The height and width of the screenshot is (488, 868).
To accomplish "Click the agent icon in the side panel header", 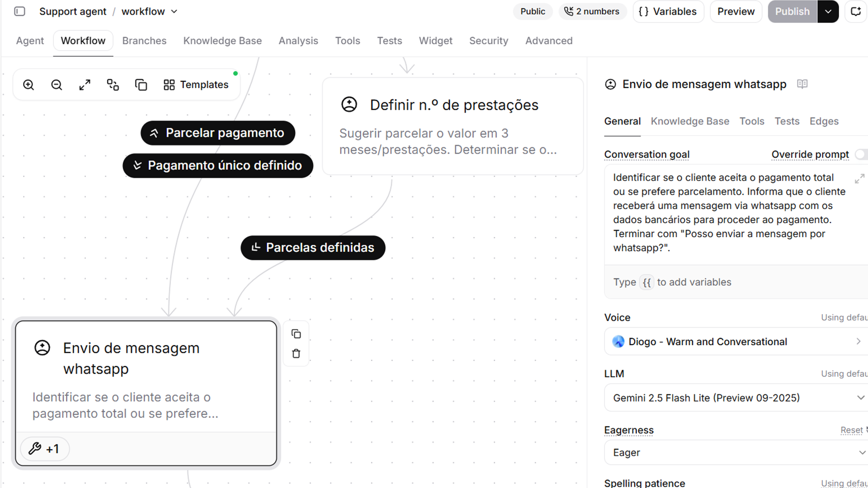I will [610, 84].
